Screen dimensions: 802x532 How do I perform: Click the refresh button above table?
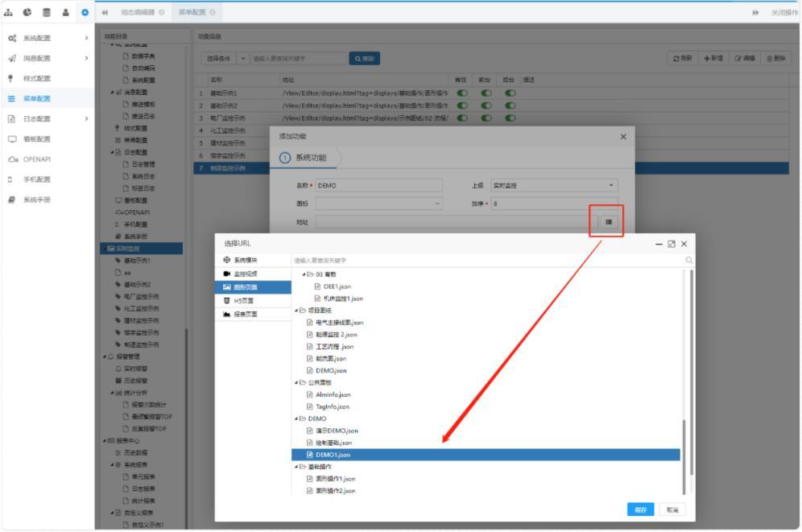[683, 58]
